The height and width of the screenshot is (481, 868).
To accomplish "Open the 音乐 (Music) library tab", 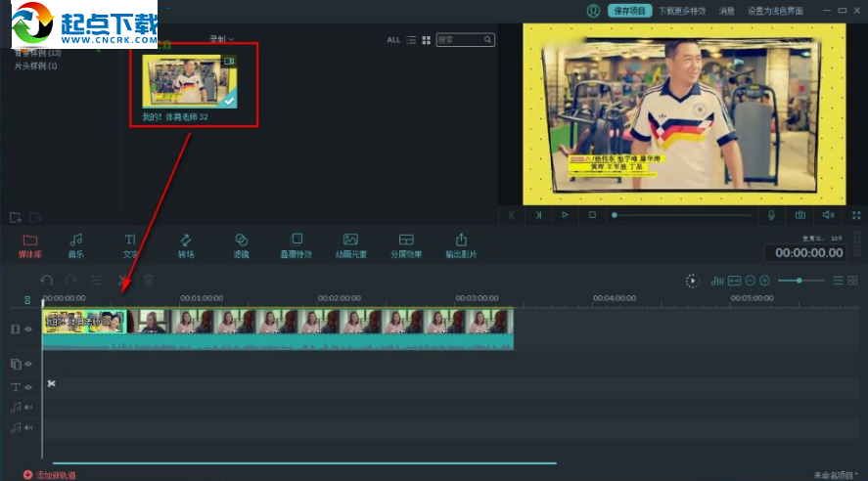I will click(75, 244).
